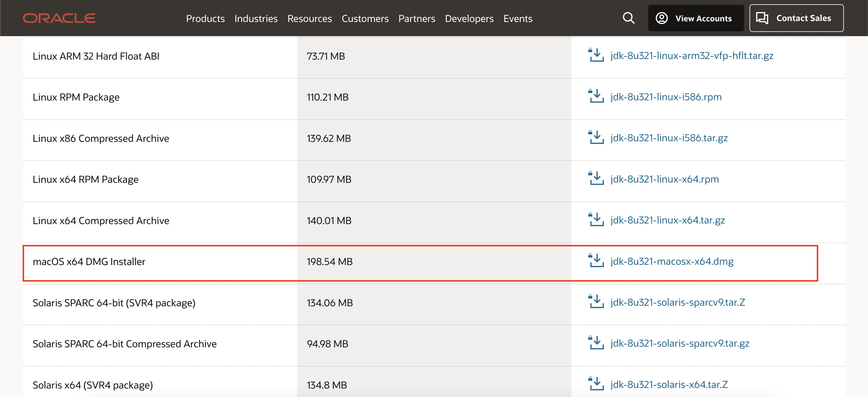Open the Developers menu
This screenshot has width=868, height=397.
click(469, 18)
